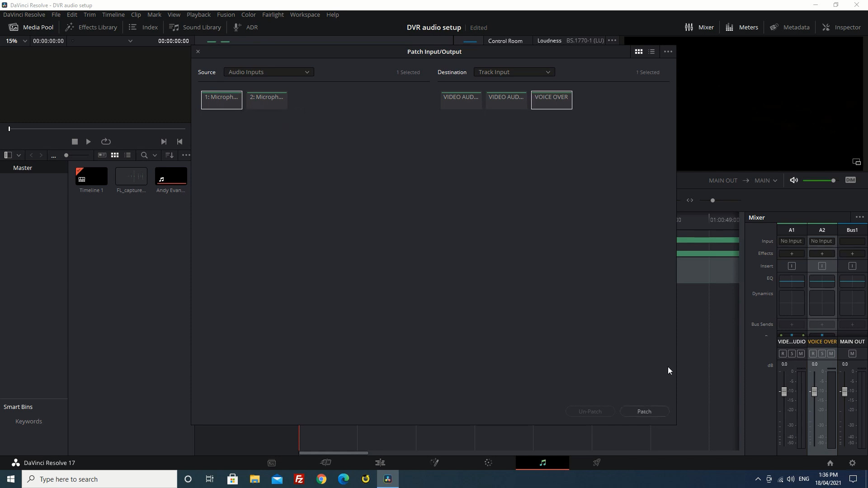Viewport: 868px width, 488px height.
Task: Stop playback in the media pool viewer
Action: point(75,141)
